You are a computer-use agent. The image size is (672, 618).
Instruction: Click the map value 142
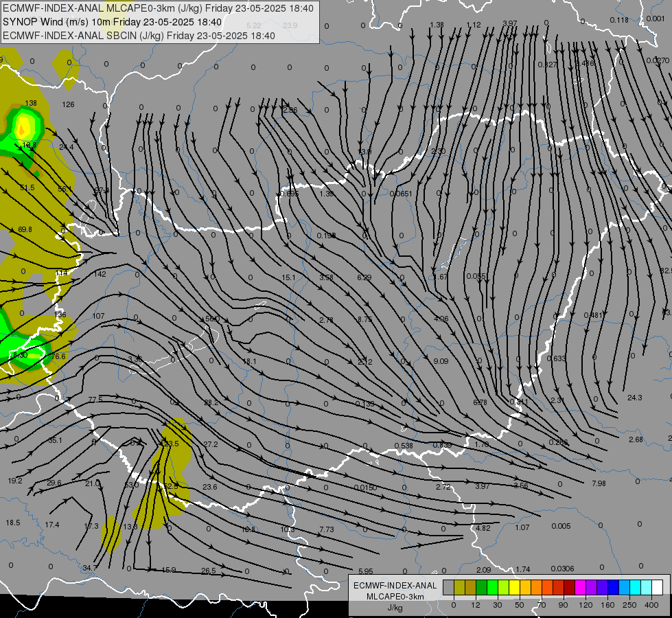pyautogui.click(x=100, y=274)
